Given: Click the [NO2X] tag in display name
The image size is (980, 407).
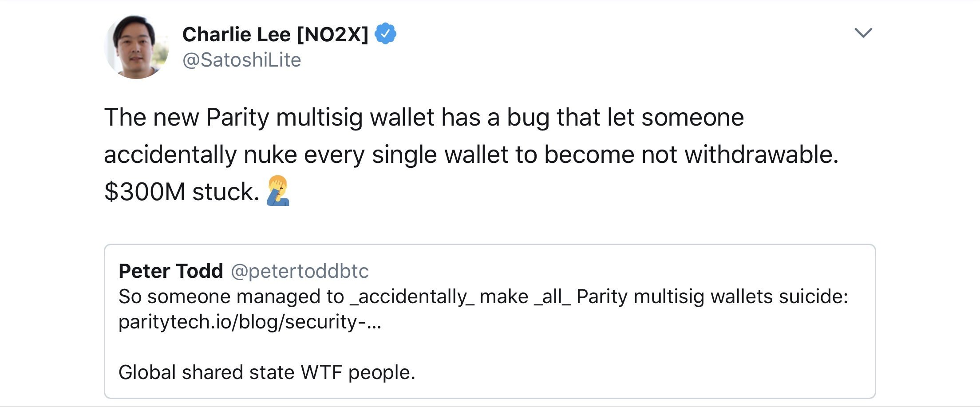Looking at the screenshot, I should coord(332,35).
